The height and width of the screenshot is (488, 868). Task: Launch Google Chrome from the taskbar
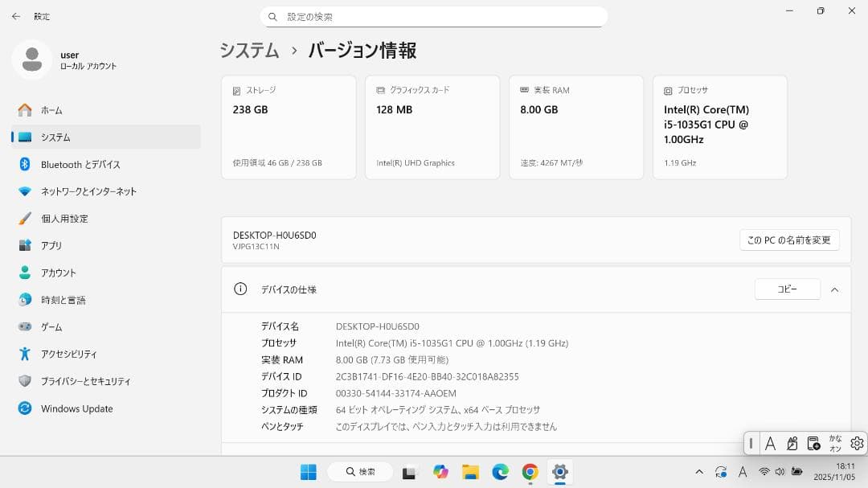coord(530,473)
